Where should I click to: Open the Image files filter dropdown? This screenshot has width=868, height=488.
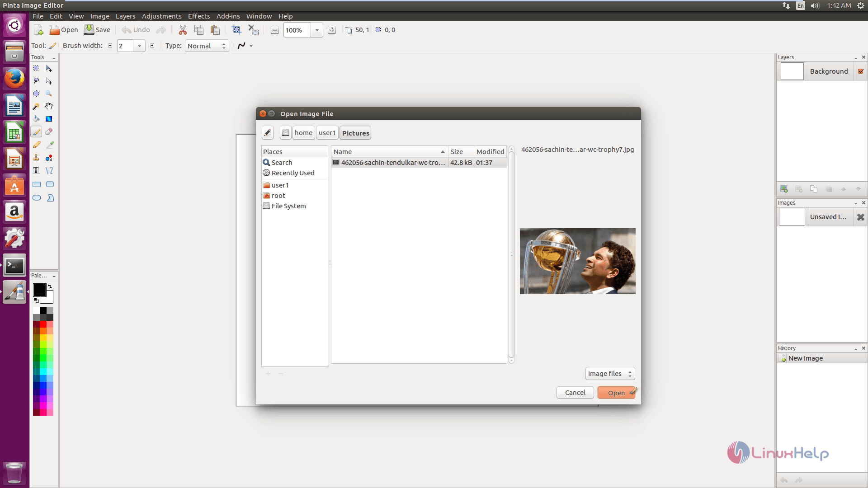click(610, 374)
